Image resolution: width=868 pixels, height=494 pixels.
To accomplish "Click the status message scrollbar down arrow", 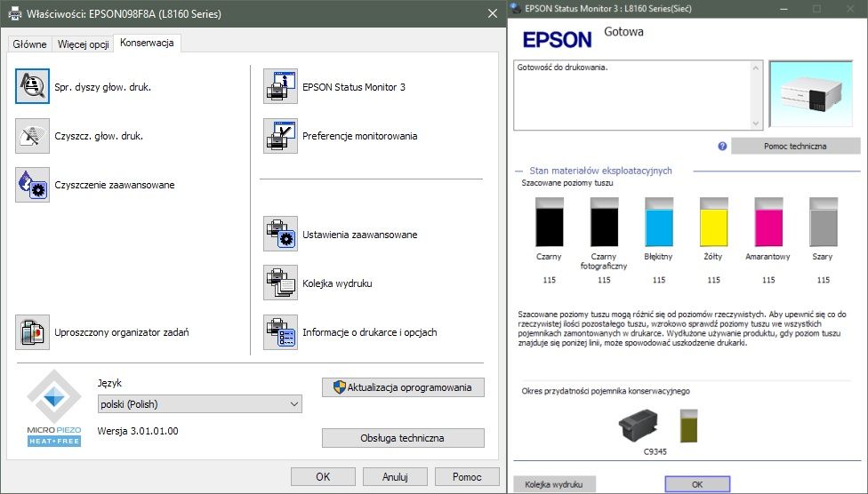I will (x=756, y=123).
